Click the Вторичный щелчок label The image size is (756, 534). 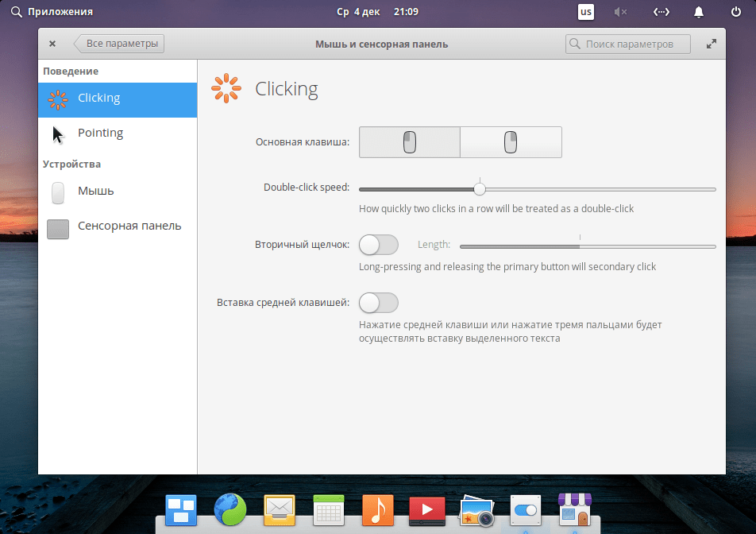(x=302, y=245)
